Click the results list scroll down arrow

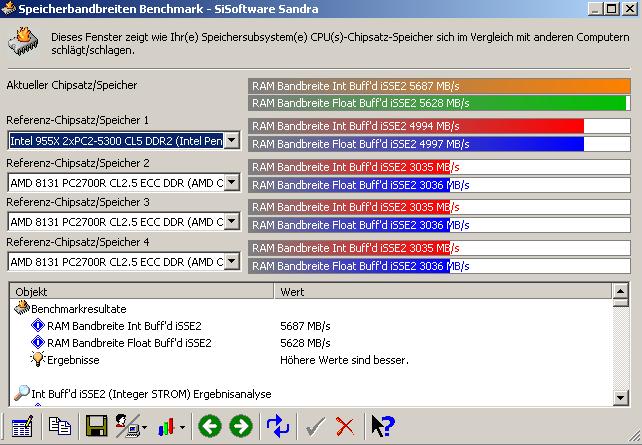(620, 397)
